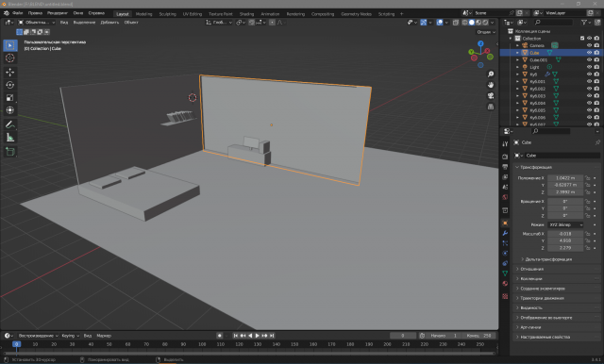This screenshot has height=364, width=604.
Task: Open View Layer properties tab icon
Action: pyautogui.click(x=505, y=176)
